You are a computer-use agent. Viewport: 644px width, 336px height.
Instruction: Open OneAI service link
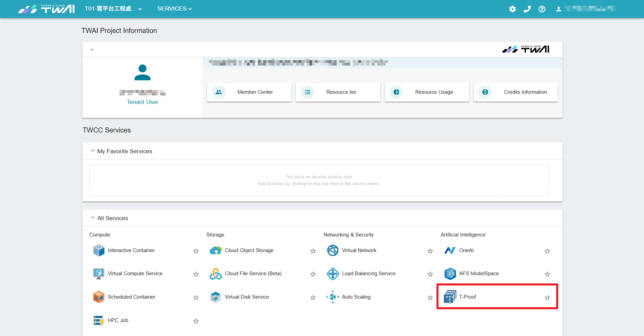point(466,250)
